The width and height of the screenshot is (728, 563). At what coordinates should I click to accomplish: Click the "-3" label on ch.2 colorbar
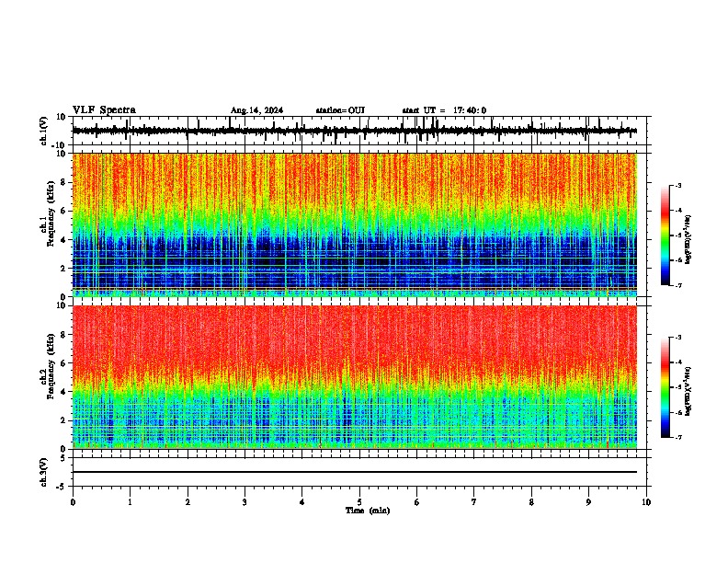click(x=678, y=338)
